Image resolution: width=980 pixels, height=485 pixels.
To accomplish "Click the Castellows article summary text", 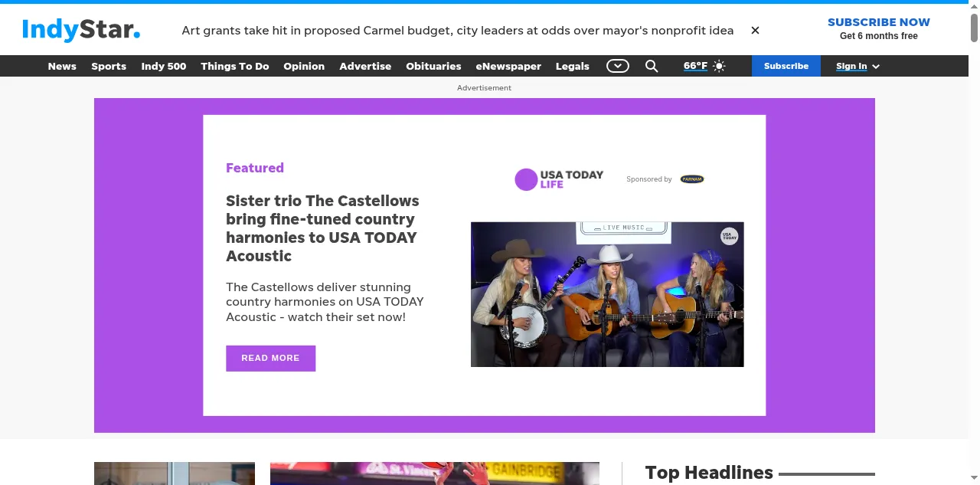I will pyautogui.click(x=325, y=302).
